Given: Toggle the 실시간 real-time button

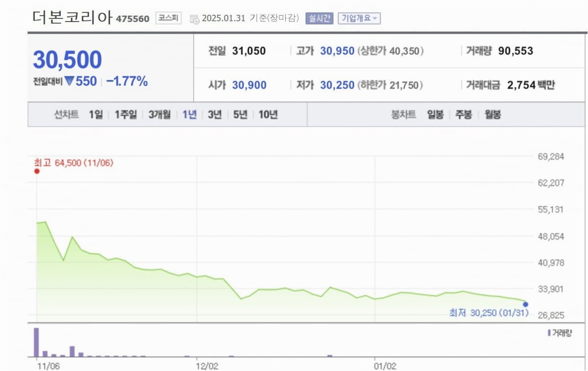Looking at the screenshot, I should click(x=319, y=19).
